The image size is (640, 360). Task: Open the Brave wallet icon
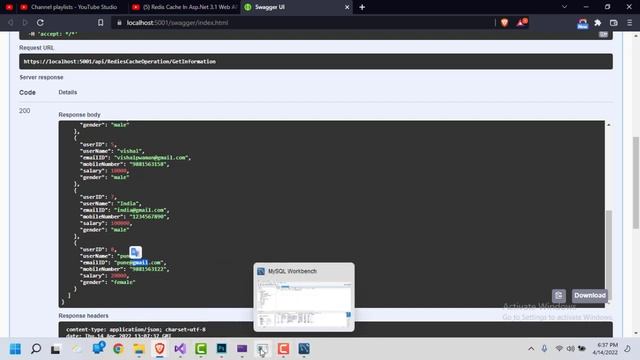pyautogui.click(x=613, y=23)
